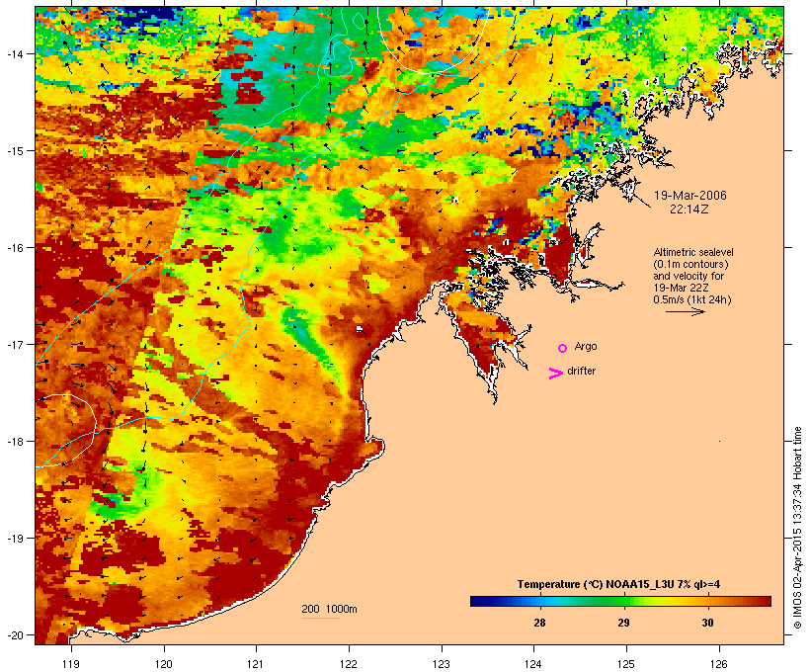Click the 122 longitude axis label
Image resolution: width=810 pixels, height=672 pixels.
349,664
